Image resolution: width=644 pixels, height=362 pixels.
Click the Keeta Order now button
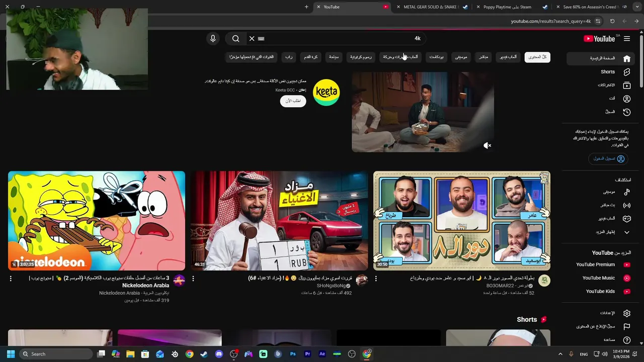[293, 101]
